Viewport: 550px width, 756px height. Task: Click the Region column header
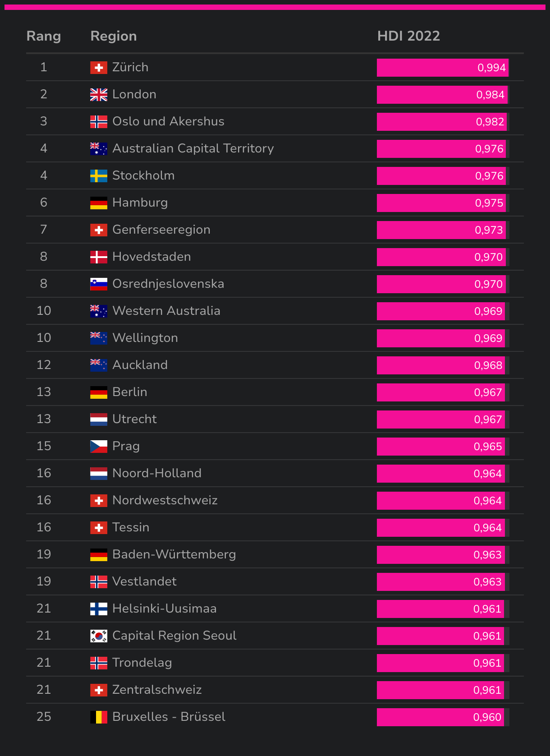pyautogui.click(x=114, y=36)
